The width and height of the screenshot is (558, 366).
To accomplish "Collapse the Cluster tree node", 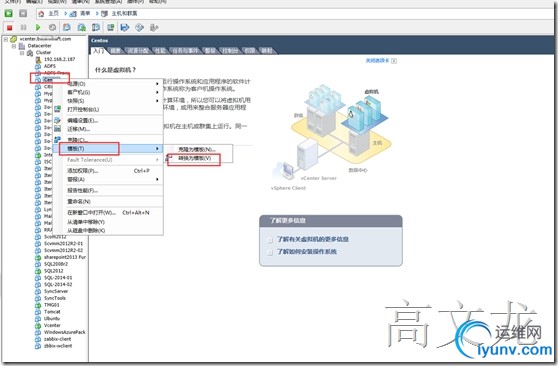I will pyautogui.click(x=22, y=52).
